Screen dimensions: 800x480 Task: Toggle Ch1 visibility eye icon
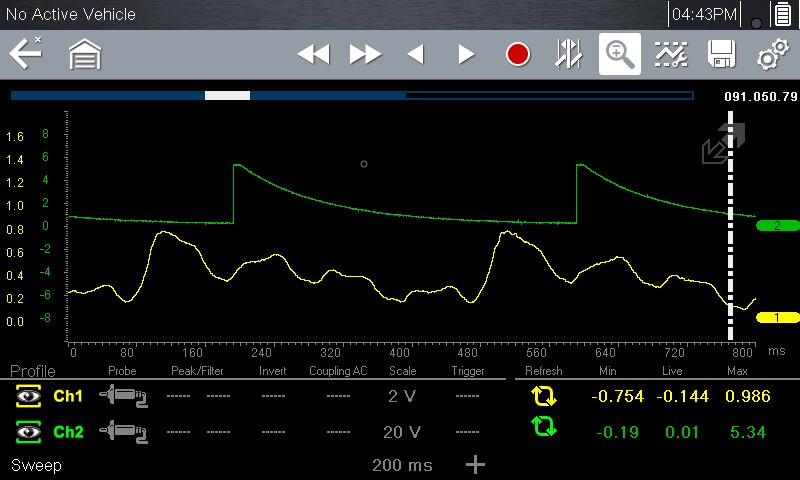point(28,397)
